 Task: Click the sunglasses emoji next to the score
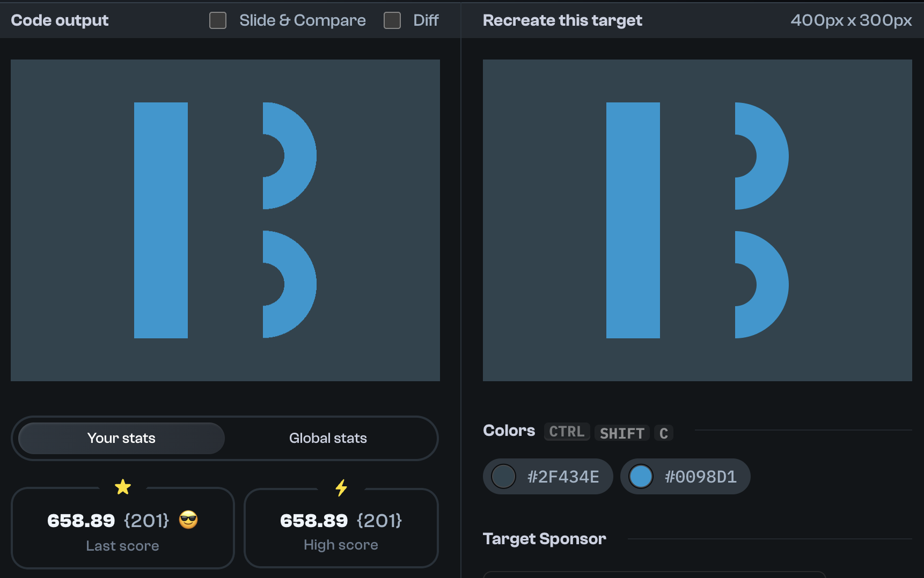click(189, 520)
